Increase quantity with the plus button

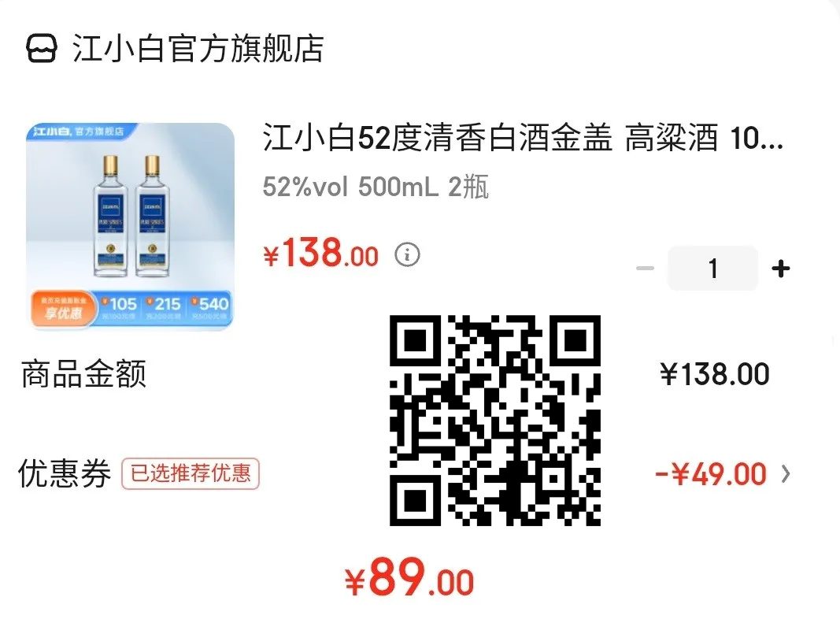780,268
